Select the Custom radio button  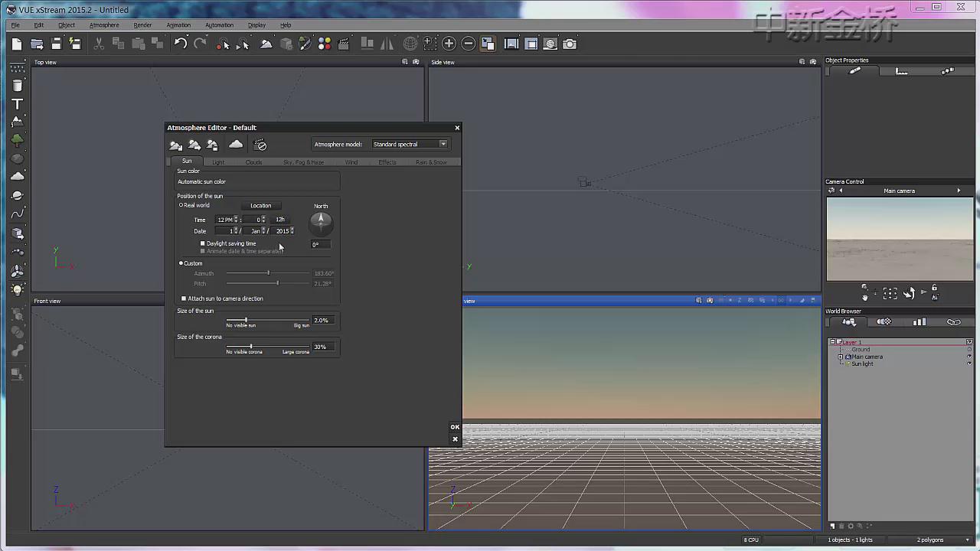click(181, 263)
